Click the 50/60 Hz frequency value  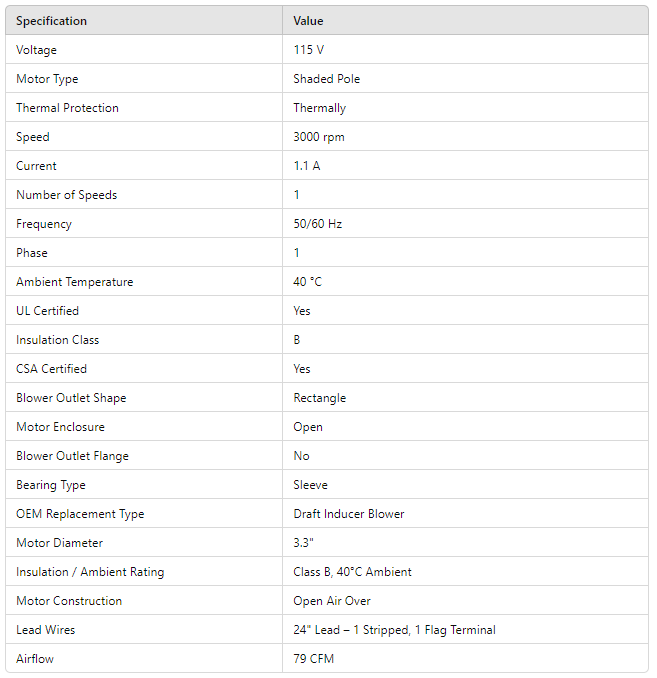click(x=317, y=224)
